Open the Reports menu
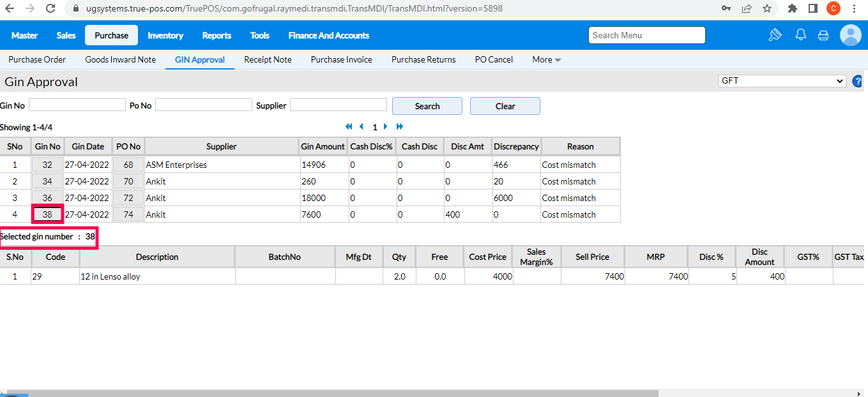 (x=217, y=36)
